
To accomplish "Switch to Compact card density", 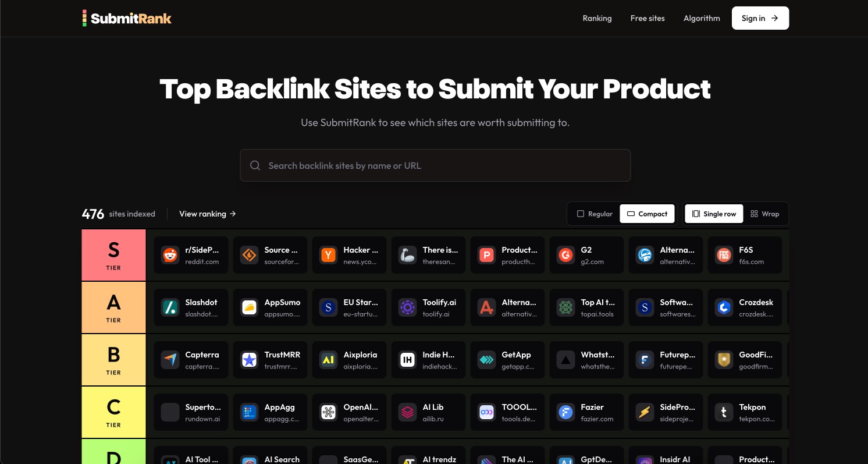I will 648,214.
